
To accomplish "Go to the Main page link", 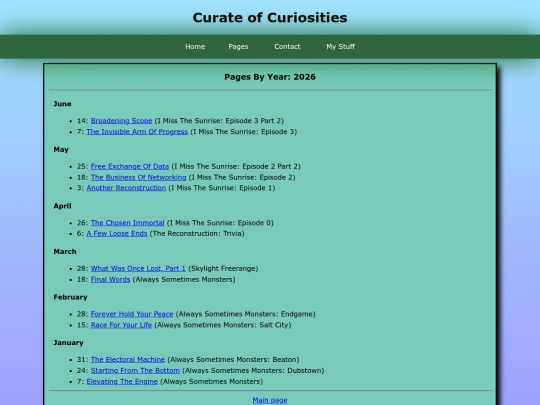I will 270,400.
